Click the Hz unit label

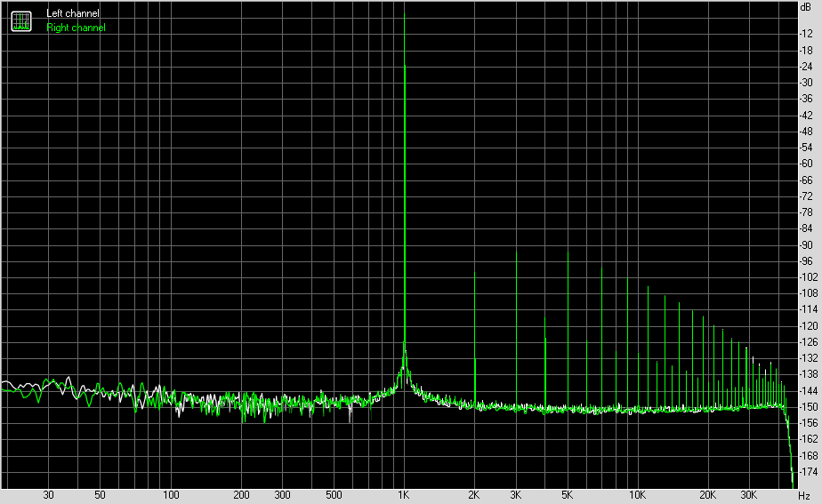(804, 496)
